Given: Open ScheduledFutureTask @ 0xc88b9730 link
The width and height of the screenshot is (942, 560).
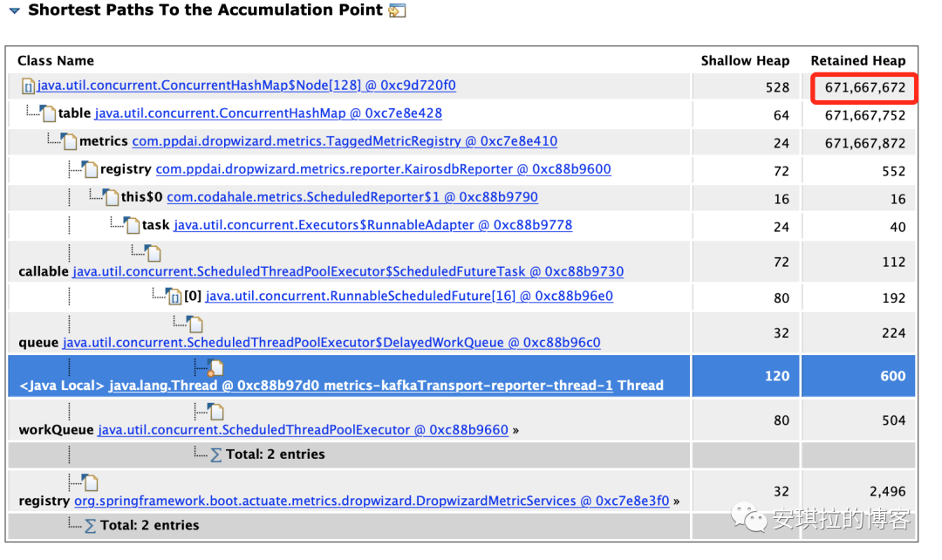Looking at the screenshot, I should (x=348, y=271).
